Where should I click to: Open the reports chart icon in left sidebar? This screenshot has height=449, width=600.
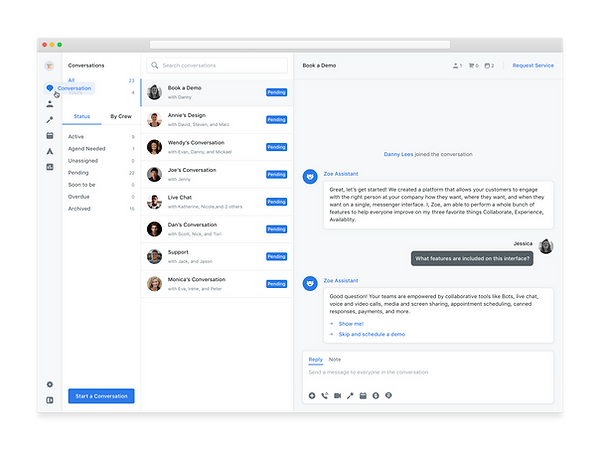(x=50, y=167)
